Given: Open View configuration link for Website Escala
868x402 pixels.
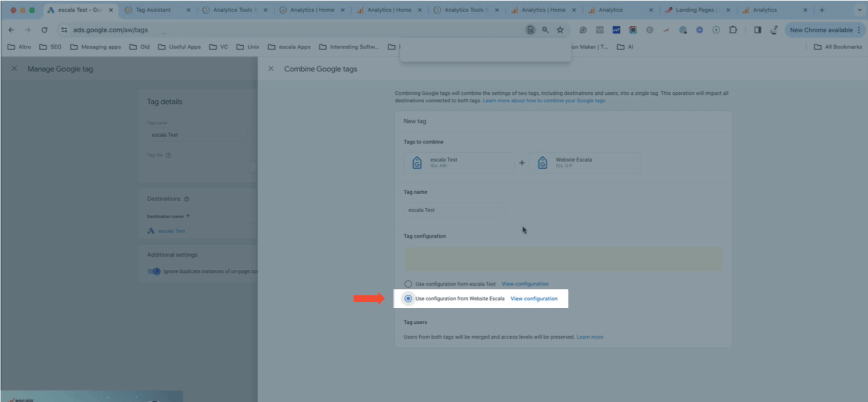Looking at the screenshot, I should click(534, 298).
